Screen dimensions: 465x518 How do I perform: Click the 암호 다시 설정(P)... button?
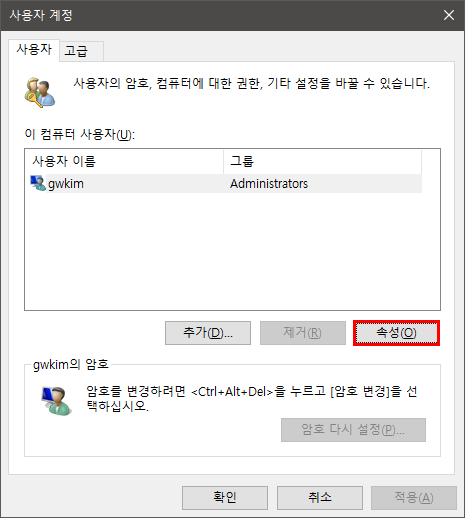tap(353, 430)
